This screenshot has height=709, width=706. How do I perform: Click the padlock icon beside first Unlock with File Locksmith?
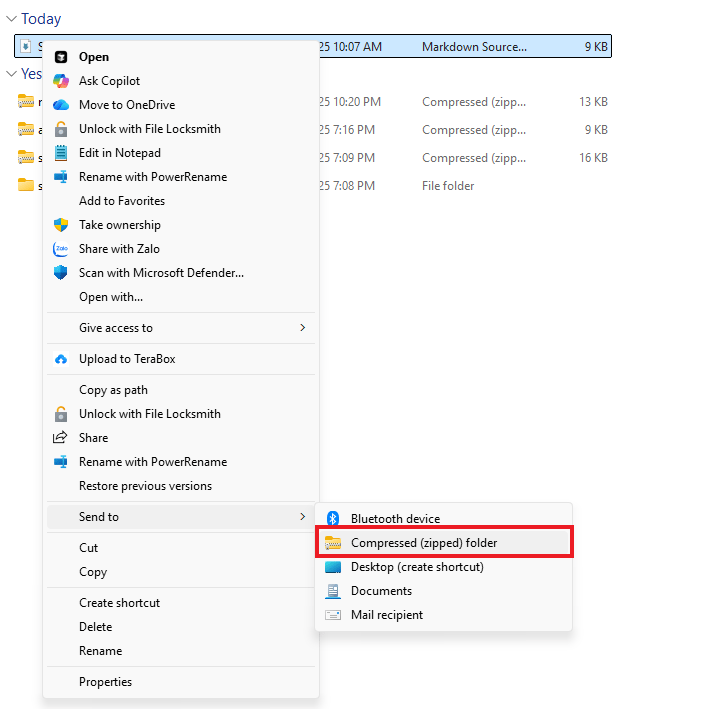61,129
